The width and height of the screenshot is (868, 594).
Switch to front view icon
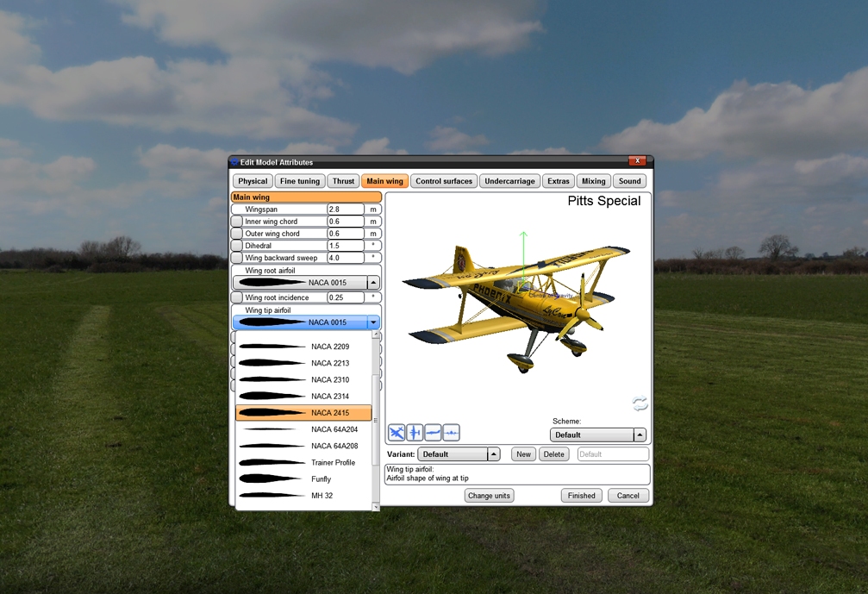point(451,432)
